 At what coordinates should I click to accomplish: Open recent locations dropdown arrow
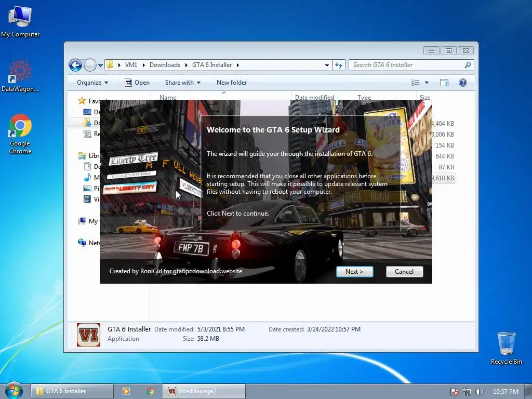[100, 65]
